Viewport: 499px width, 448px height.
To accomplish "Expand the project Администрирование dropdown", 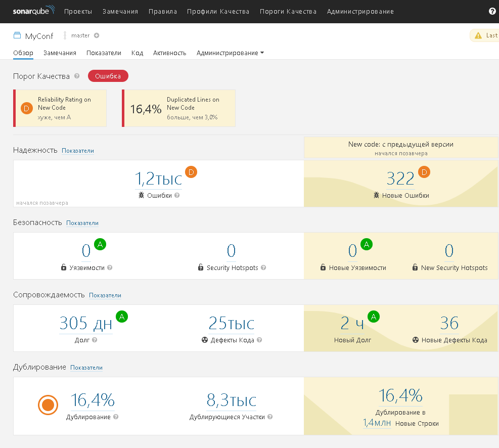I will [230, 53].
